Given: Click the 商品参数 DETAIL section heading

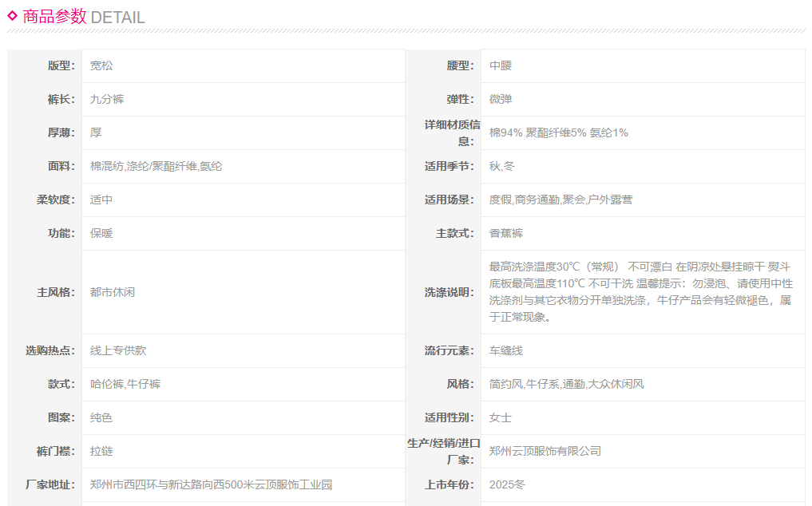Looking at the screenshot, I should (x=83, y=17).
